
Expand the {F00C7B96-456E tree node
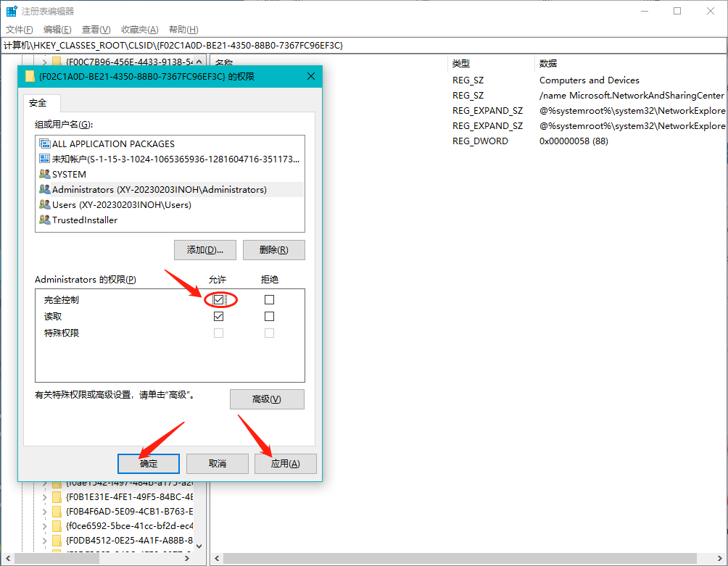(x=44, y=62)
